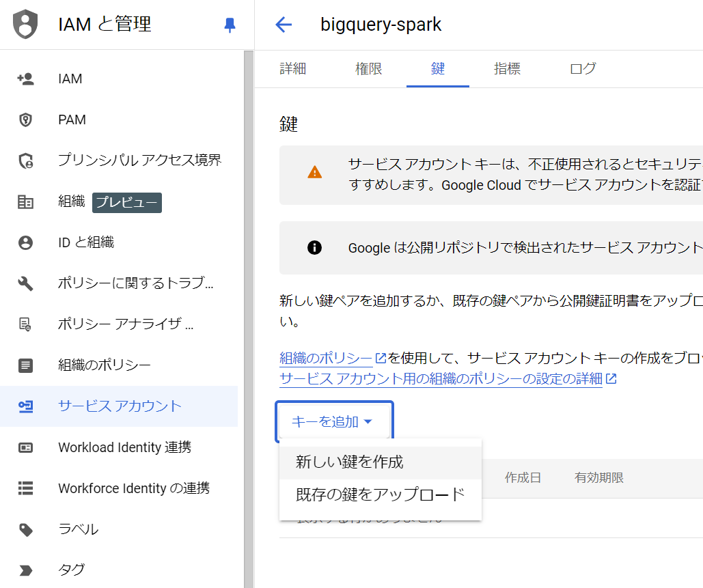This screenshot has width=703, height=588.
Task: Click the プレビュー badge next to 組織
Action: coord(127,202)
